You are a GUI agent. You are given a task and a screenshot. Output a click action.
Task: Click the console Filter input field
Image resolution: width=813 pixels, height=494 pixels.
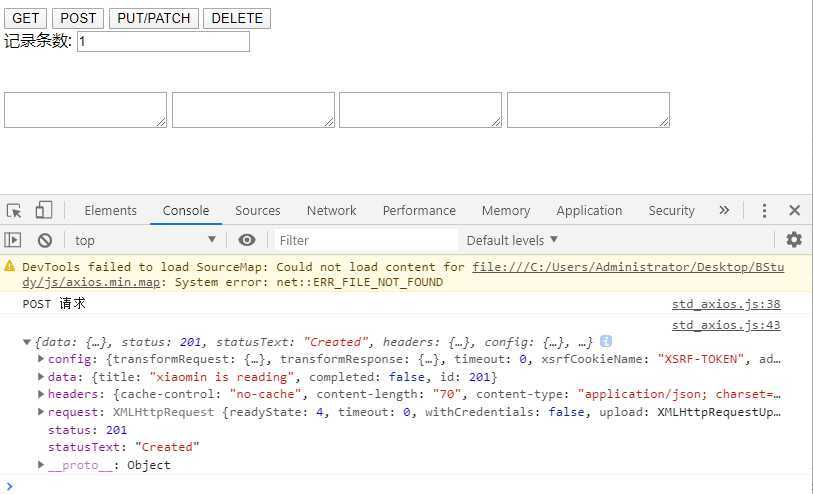click(366, 240)
